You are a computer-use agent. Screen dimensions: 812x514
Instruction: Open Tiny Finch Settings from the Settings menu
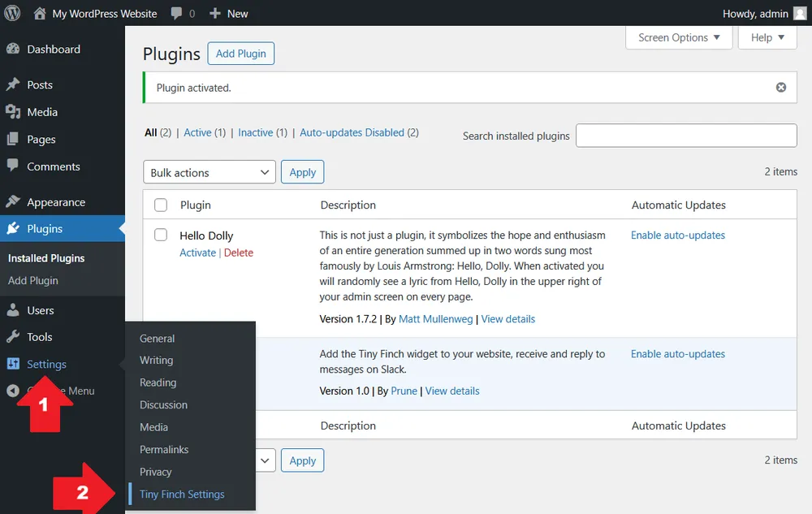[x=182, y=494]
